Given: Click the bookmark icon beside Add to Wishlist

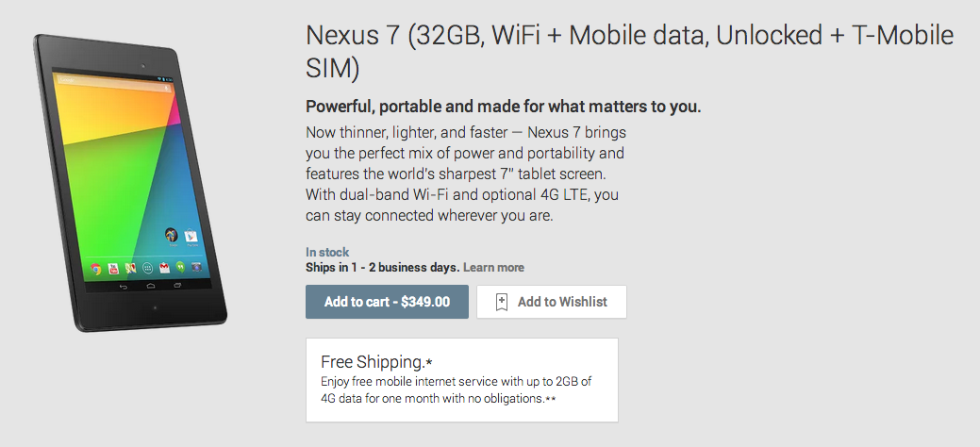Looking at the screenshot, I should pos(502,302).
